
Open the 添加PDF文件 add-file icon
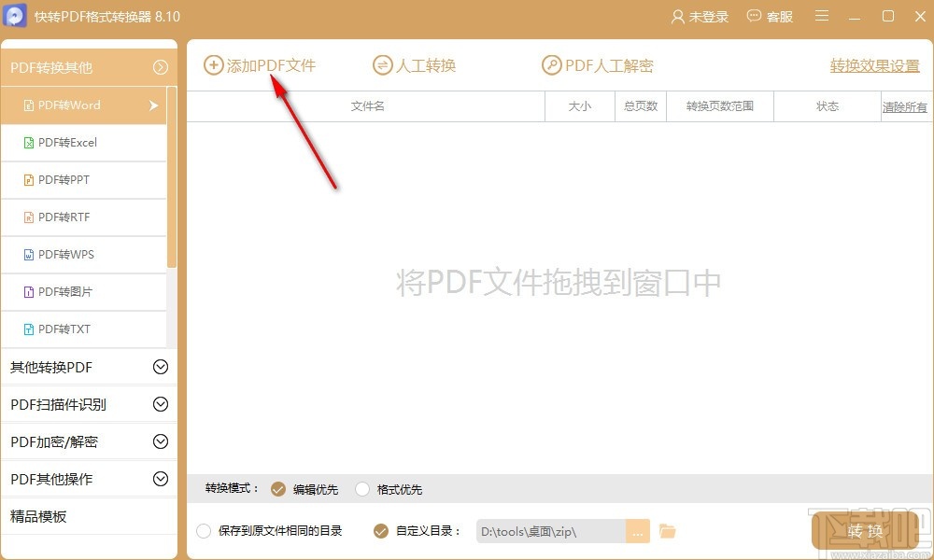coord(215,65)
